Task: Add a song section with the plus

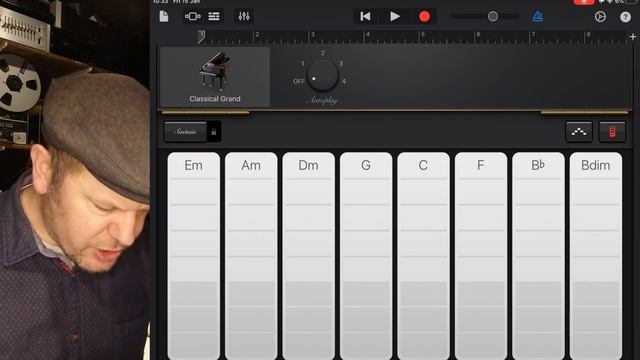Action: pos(633,37)
